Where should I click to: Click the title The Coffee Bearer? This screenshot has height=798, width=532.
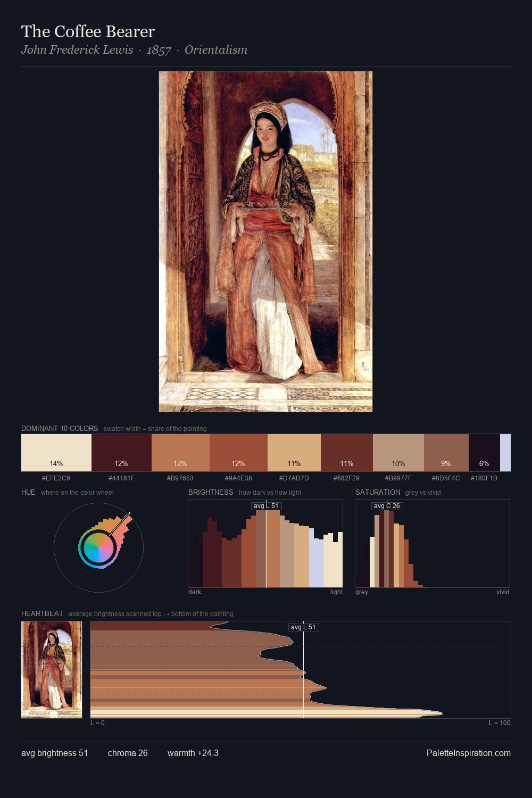coord(88,31)
